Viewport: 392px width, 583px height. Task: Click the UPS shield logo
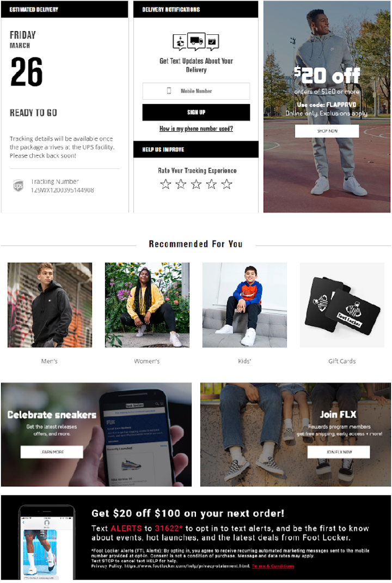(x=18, y=185)
